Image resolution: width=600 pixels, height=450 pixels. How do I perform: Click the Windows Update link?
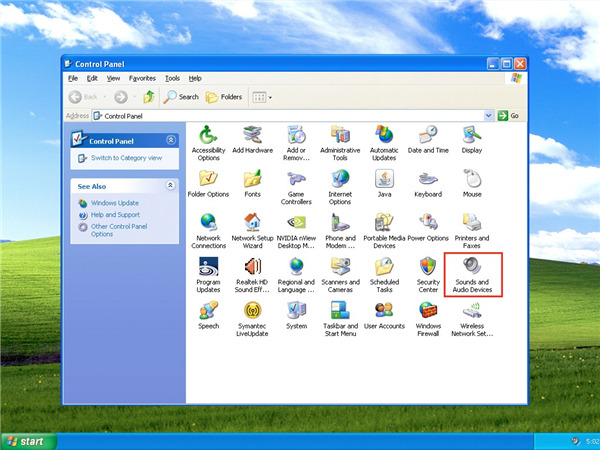(114, 203)
